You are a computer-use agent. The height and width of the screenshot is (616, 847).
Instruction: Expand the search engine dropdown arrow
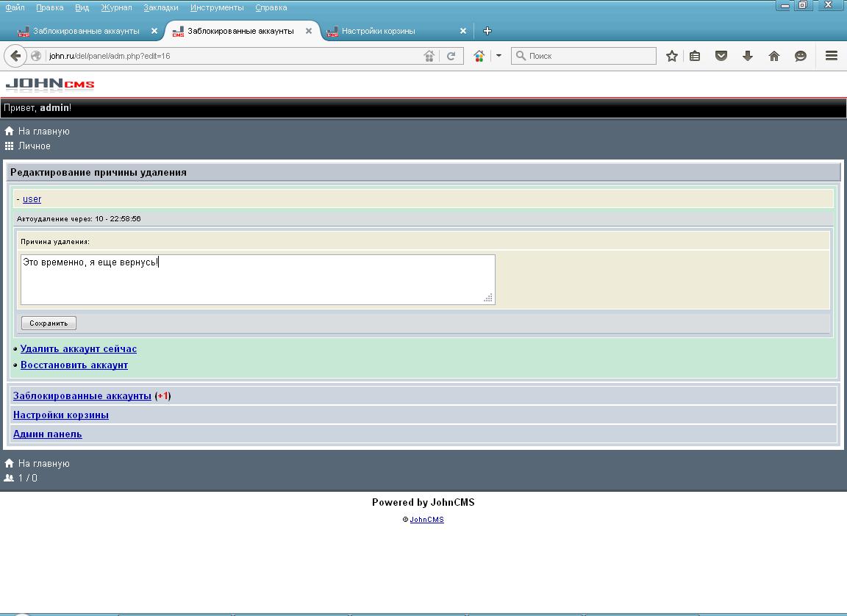click(x=498, y=56)
